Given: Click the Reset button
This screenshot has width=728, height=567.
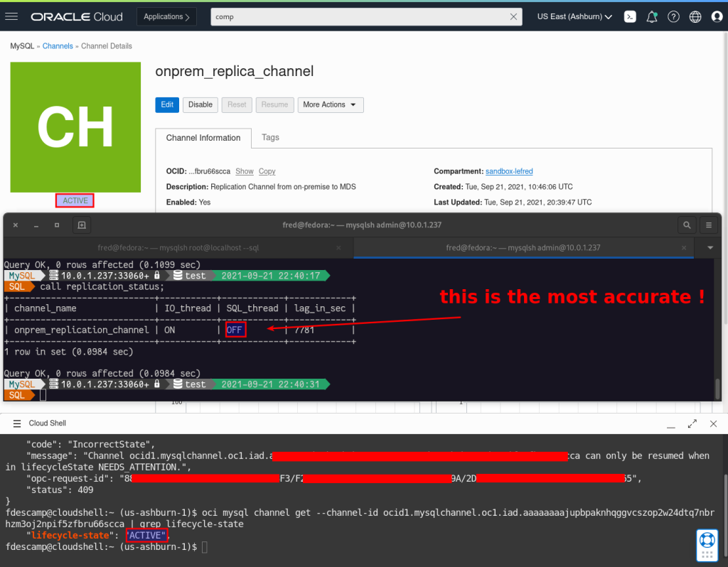Looking at the screenshot, I should [237, 105].
